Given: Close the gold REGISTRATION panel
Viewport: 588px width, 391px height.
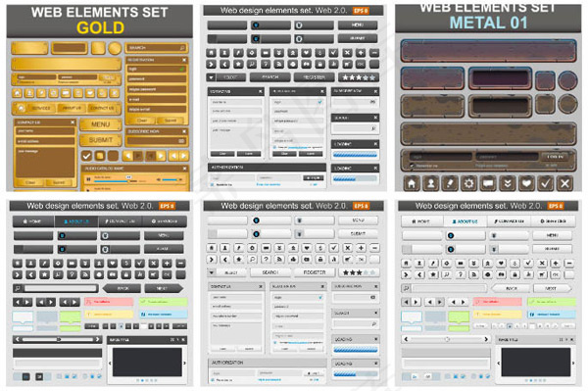Looking at the screenshot, I should coord(184,60).
